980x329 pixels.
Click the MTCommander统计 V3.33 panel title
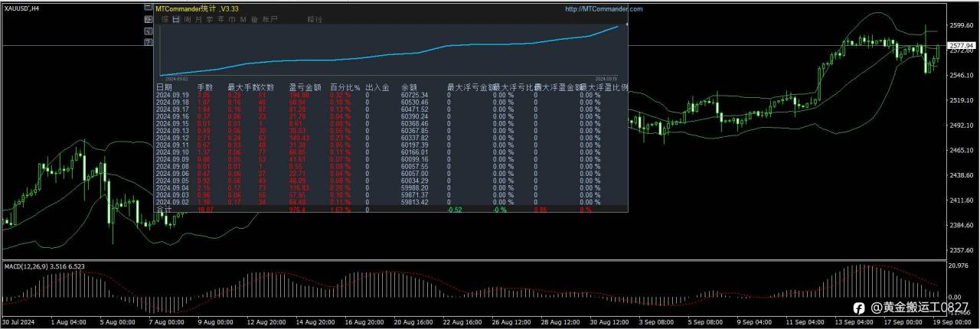coord(197,8)
